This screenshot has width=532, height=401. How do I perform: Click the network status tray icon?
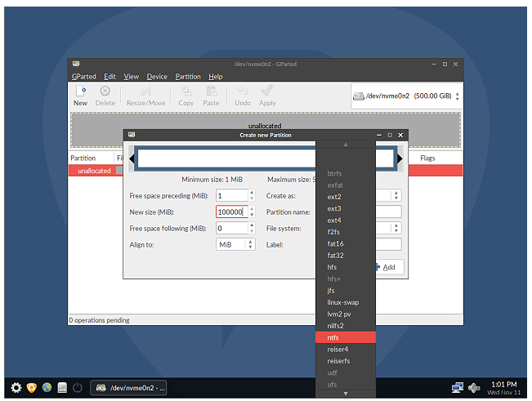click(x=458, y=387)
